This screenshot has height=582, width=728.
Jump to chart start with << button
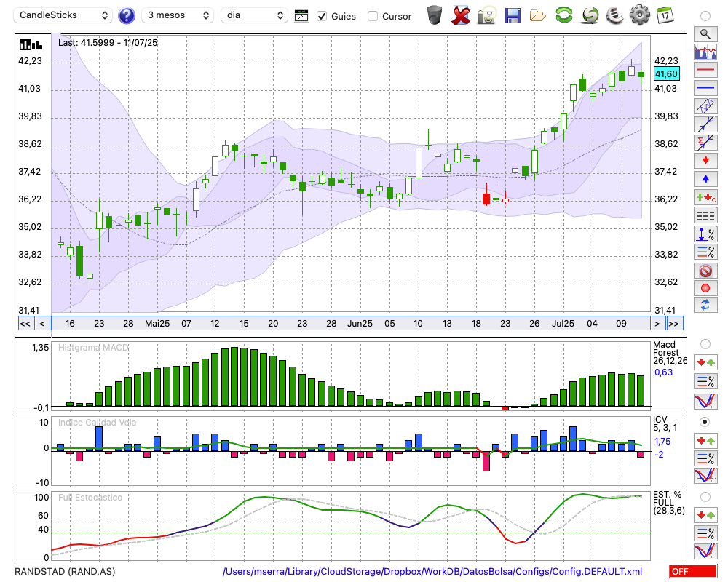point(25,324)
